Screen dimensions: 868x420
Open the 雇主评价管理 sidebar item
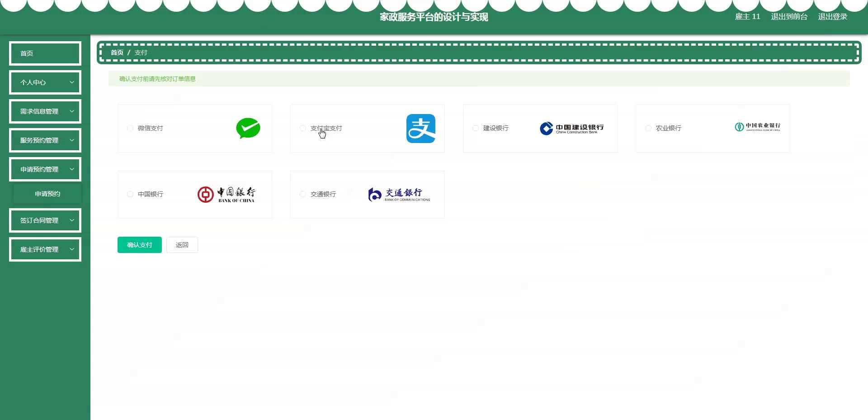[45, 249]
